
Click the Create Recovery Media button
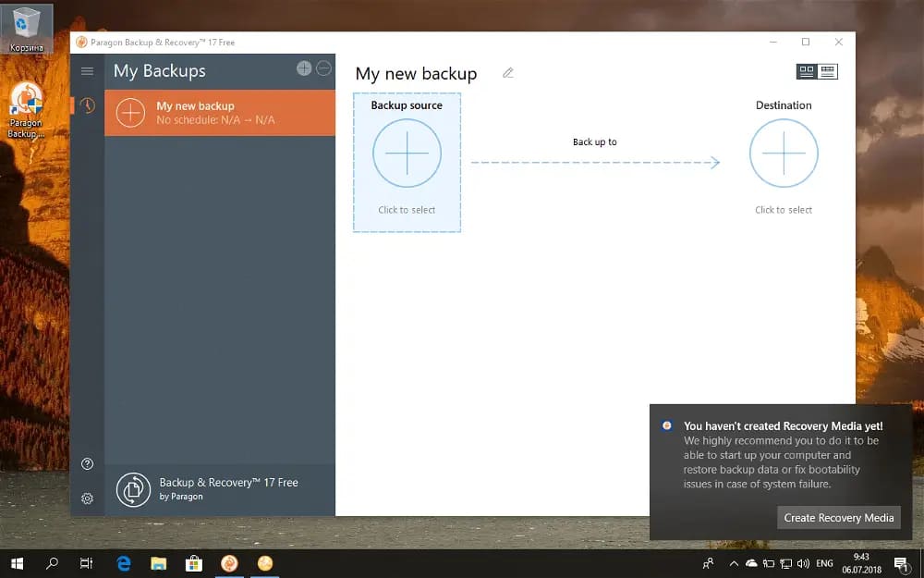pos(839,517)
